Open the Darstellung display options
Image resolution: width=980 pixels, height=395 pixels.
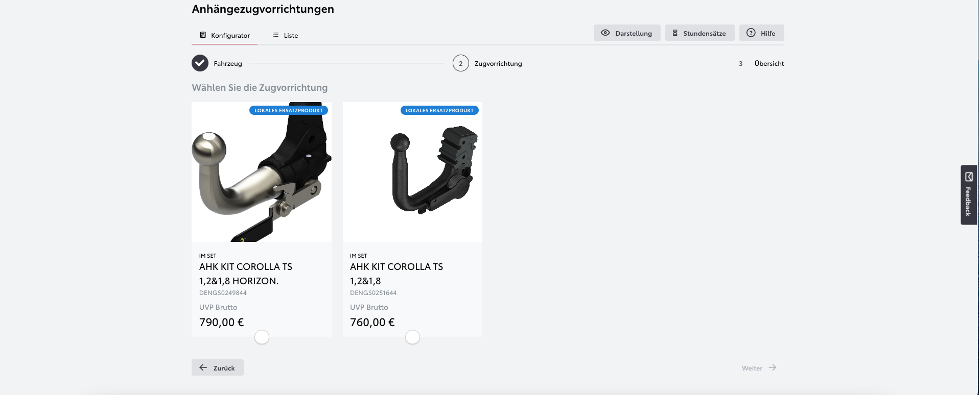tap(627, 33)
